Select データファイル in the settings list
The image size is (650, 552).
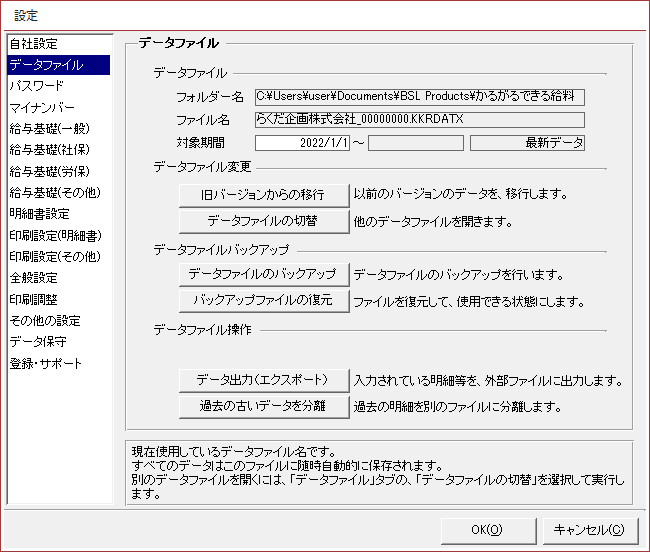point(59,65)
